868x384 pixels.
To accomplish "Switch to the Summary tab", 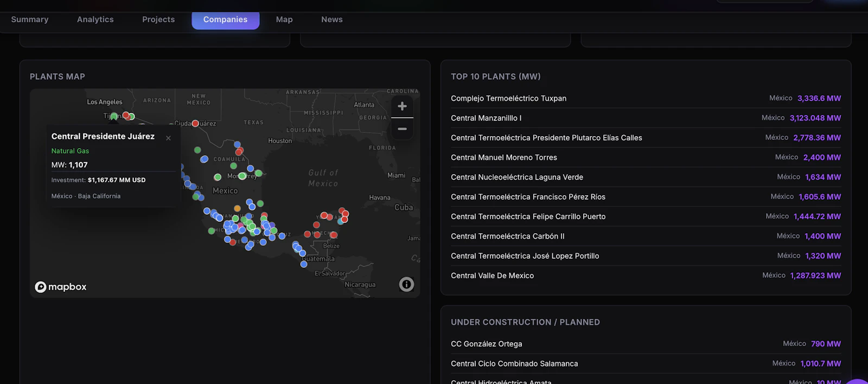I will click(x=30, y=20).
